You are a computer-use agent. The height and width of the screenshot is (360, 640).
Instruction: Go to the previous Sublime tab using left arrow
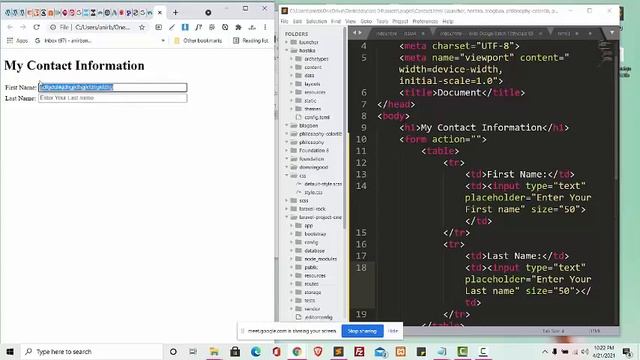click(355, 33)
